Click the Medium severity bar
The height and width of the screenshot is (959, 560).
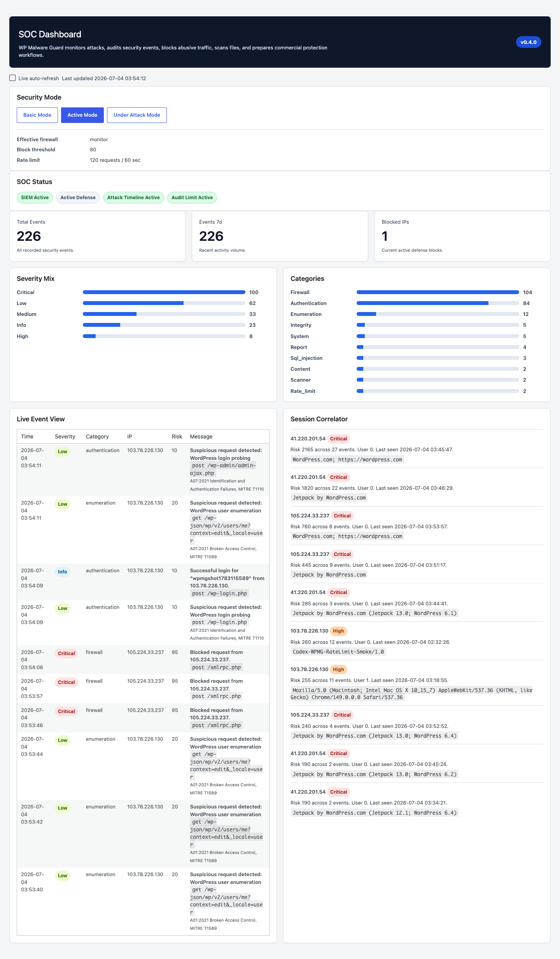point(164,314)
